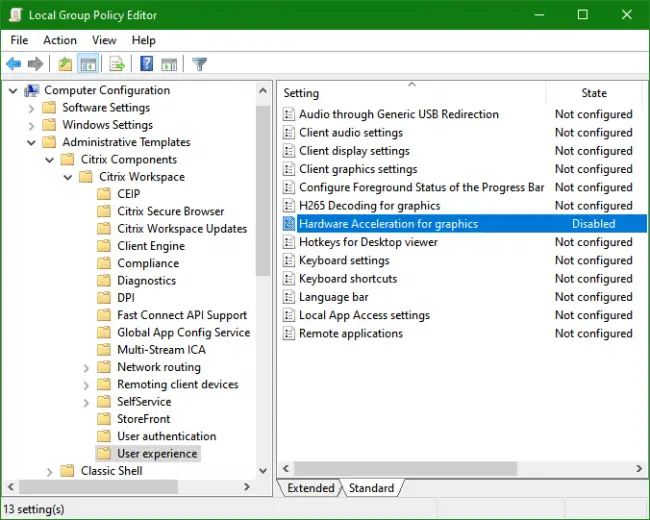
Task: Expand the Classic Shell node
Action: point(50,471)
